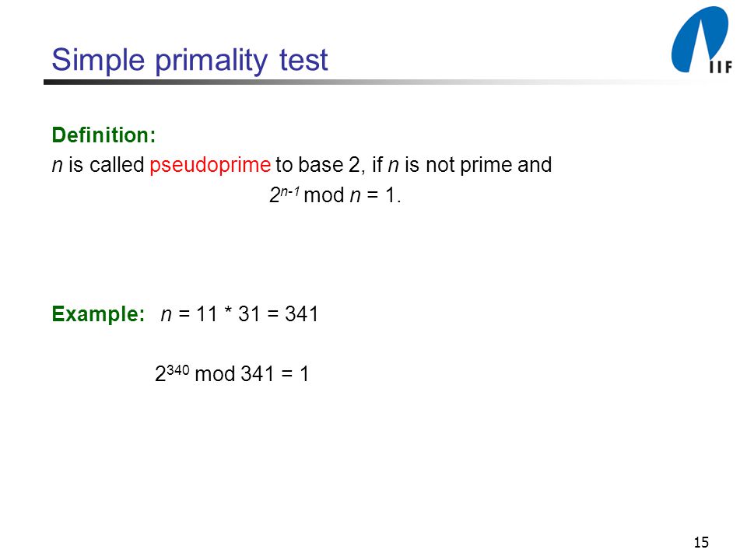Click the number 341 in the example line
747x560 pixels.
coord(302,314)
